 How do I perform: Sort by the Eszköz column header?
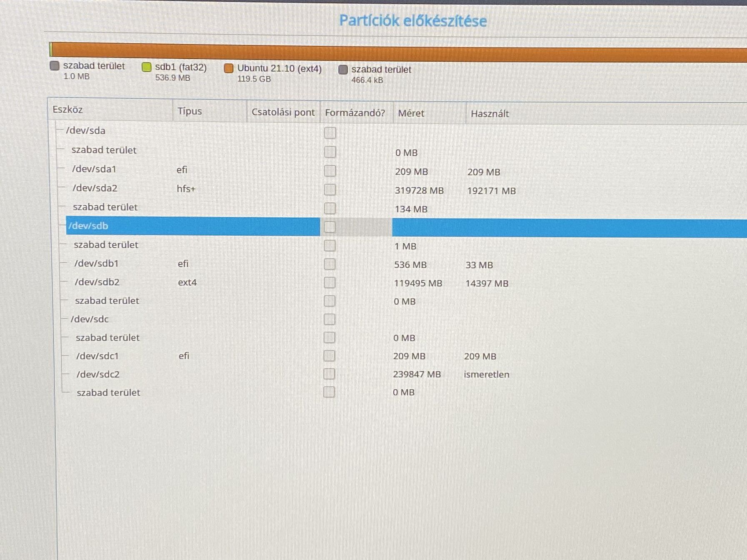[x=110, y=110]
